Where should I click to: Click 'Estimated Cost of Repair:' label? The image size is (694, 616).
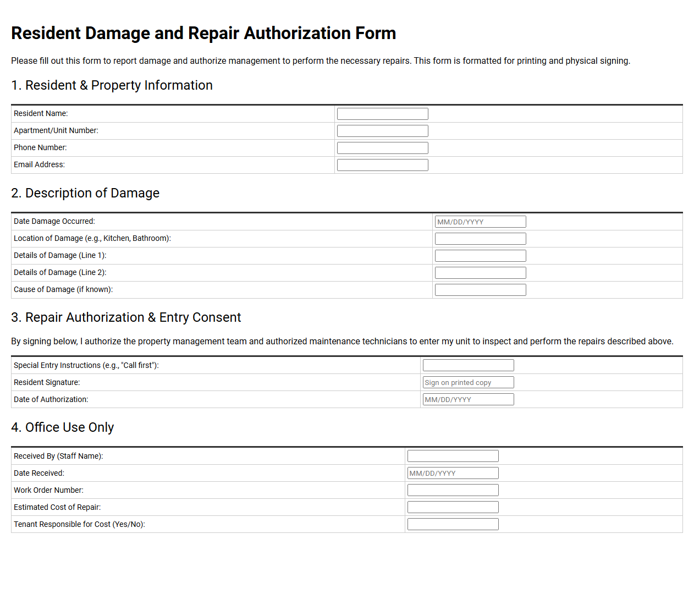click(57, 507)
